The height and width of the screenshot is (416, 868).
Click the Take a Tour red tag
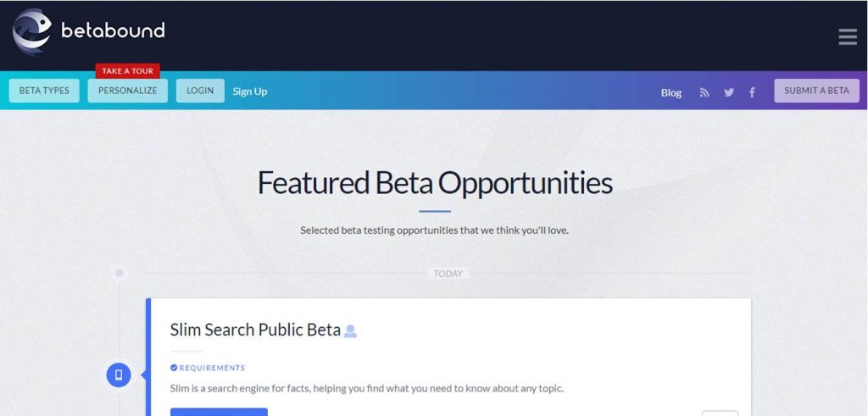(x=127, y=71)
